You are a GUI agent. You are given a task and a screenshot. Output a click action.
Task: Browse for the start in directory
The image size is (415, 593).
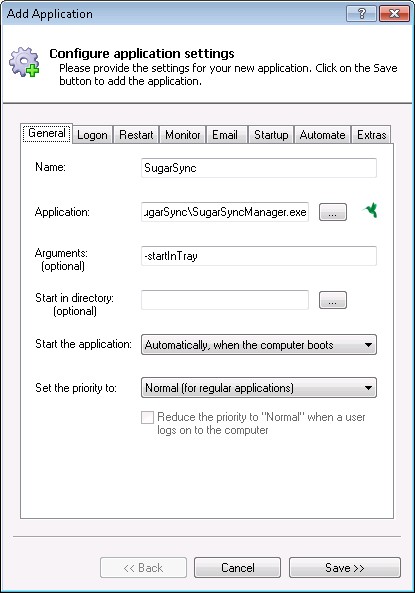coord(333,300)
